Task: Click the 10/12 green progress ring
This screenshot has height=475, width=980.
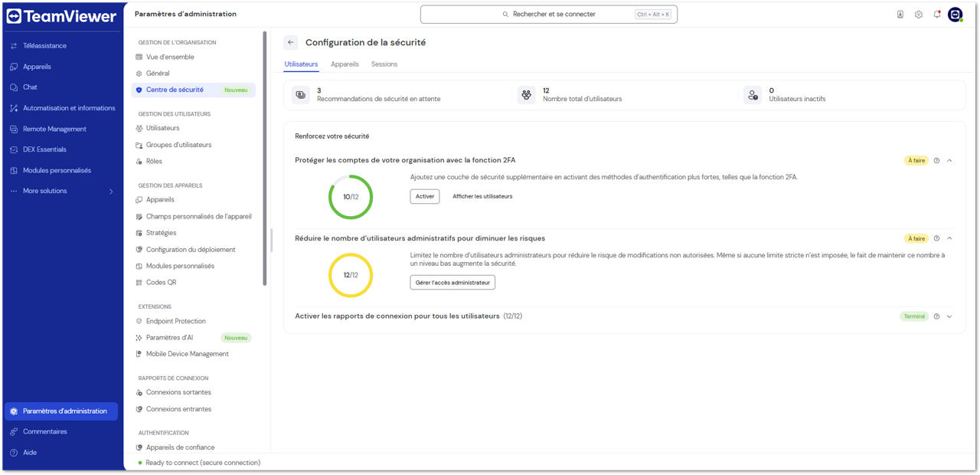Action: [x=351, y=197]
